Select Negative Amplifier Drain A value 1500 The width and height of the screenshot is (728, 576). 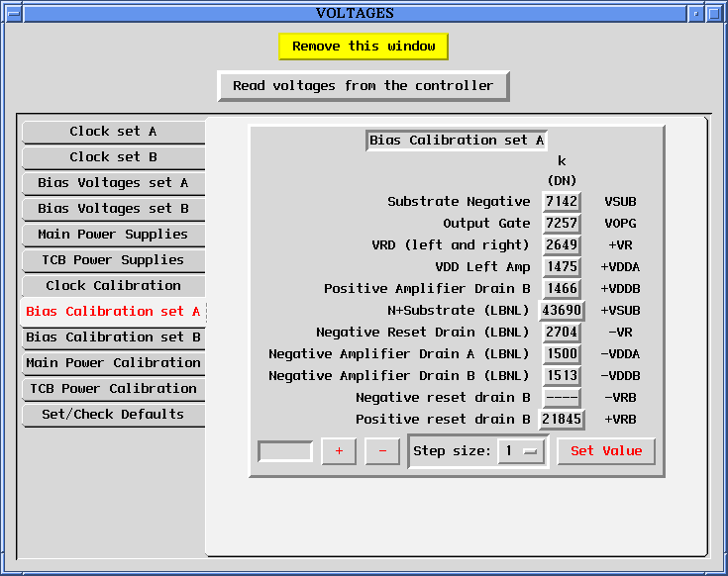pos(562,354)
